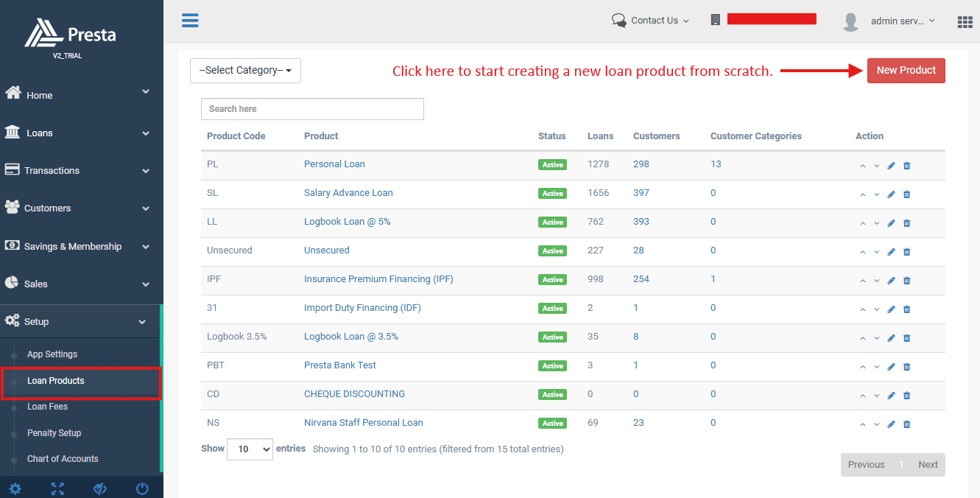Delete the Personal Loan product

pyautogui.click(x=906, y=165)
